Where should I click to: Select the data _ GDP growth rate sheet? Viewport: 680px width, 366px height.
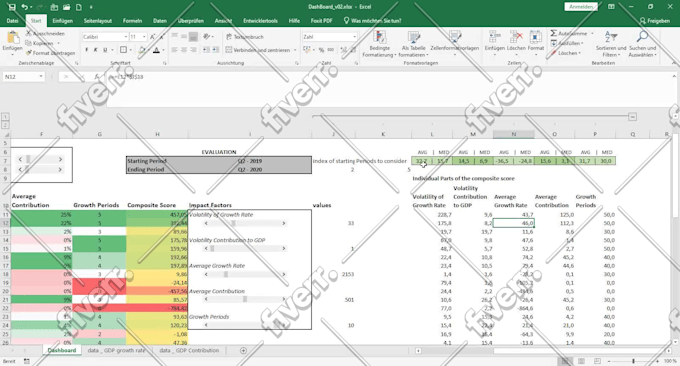point(116,350)
